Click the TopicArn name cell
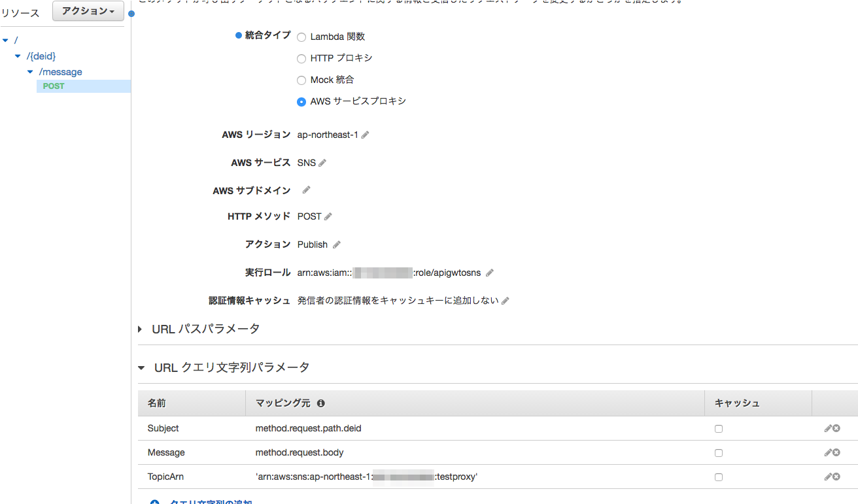 pyautogui.click(x=166, y=477)
